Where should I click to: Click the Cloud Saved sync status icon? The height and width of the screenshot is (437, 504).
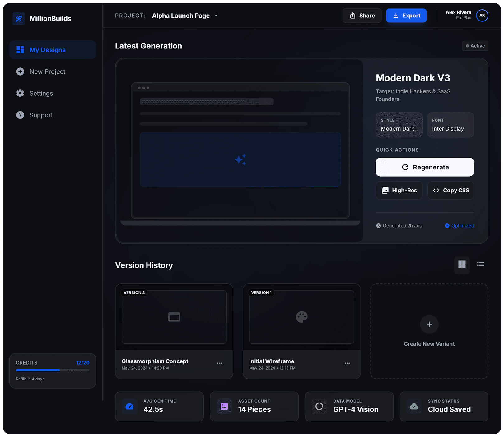click(414, 406)
